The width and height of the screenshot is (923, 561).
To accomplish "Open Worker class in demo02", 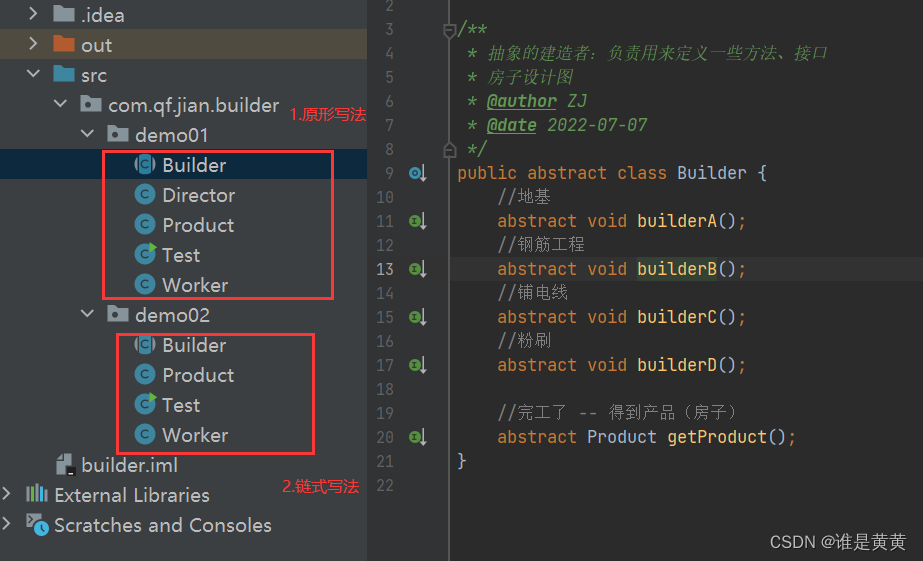I will (x=195, y=435).
